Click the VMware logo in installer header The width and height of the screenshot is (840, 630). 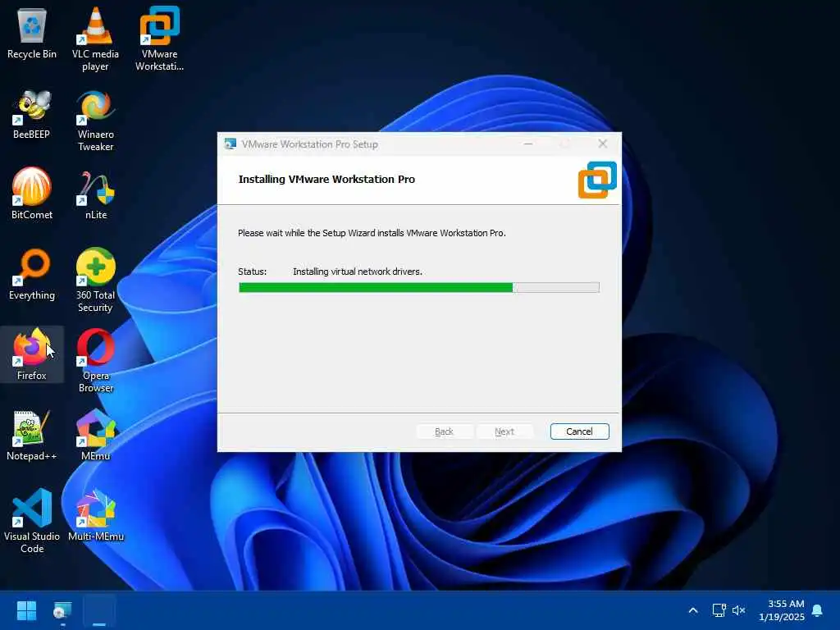coord(597,180)
